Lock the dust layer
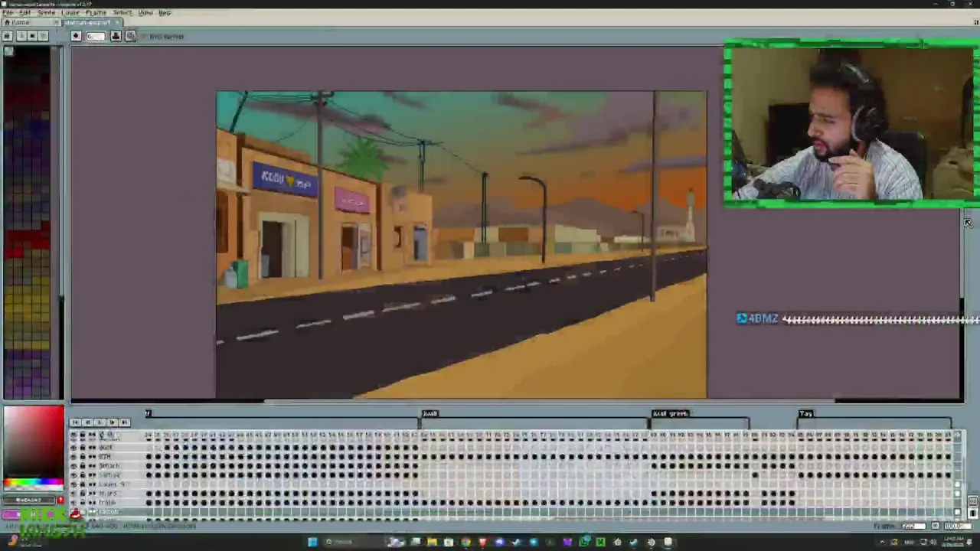 83,448
